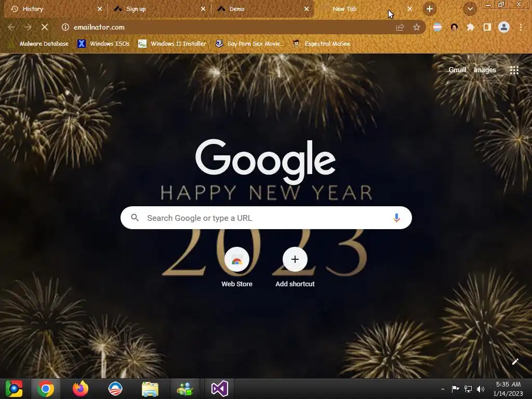This screenshot has width=532, height=399.
Task: Open Gmail link
Action: coord(457,70)
